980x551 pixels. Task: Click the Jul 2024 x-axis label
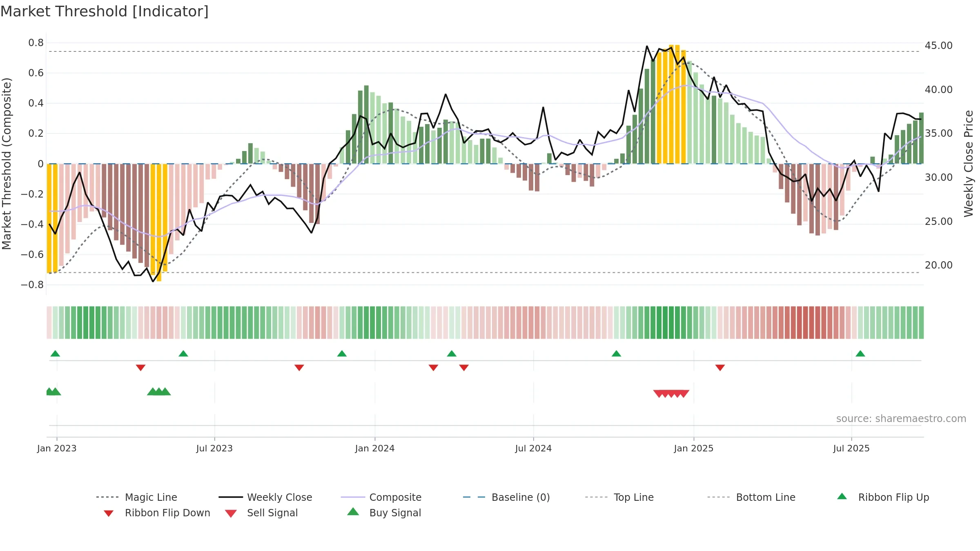(533, 448)
